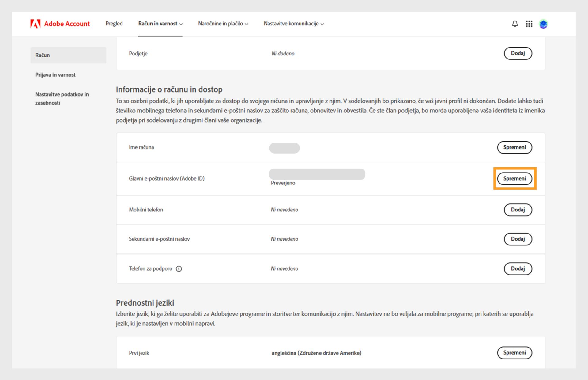Viewport: 588px width, 380px height.
Task: Change the Prvi jezik setting
Action: point(514,353)
